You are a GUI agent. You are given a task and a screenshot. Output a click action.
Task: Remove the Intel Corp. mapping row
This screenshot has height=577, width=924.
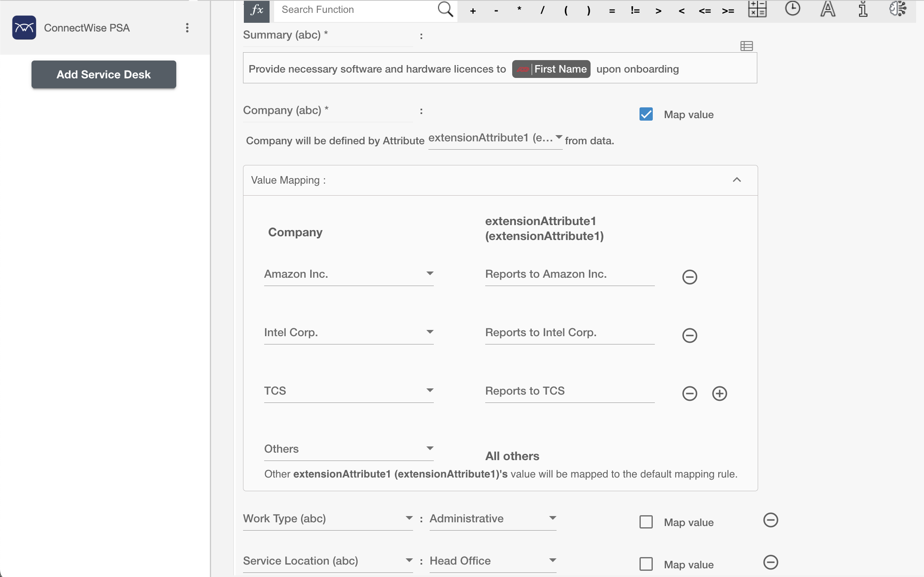(690, 335)
